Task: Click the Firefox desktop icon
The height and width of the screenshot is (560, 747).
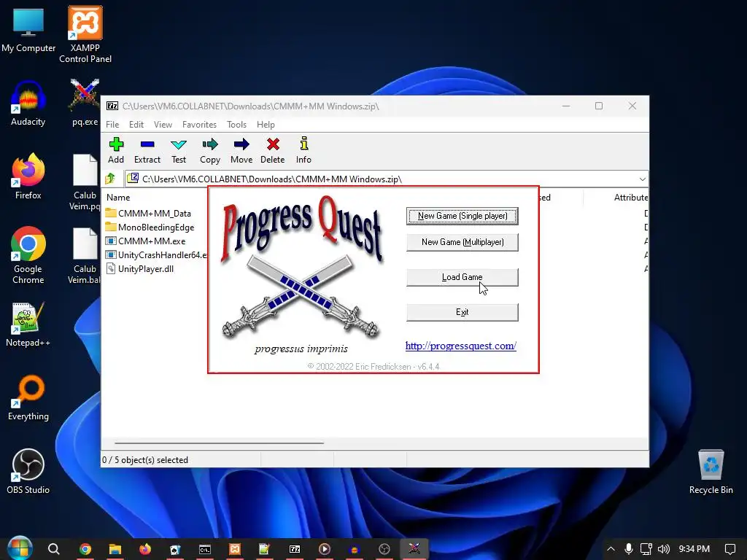Action: pyautogui.click(x=28, y=170)
